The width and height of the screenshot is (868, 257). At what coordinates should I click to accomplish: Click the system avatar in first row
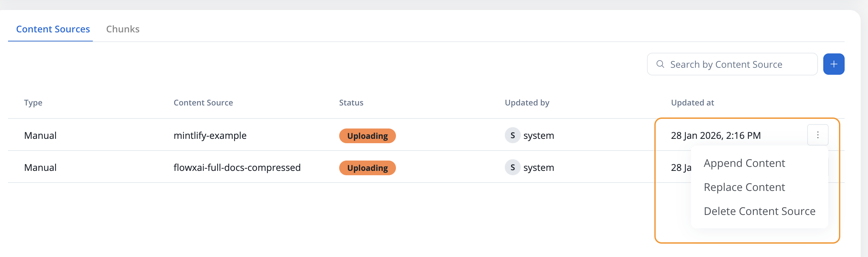coord(512,136)
